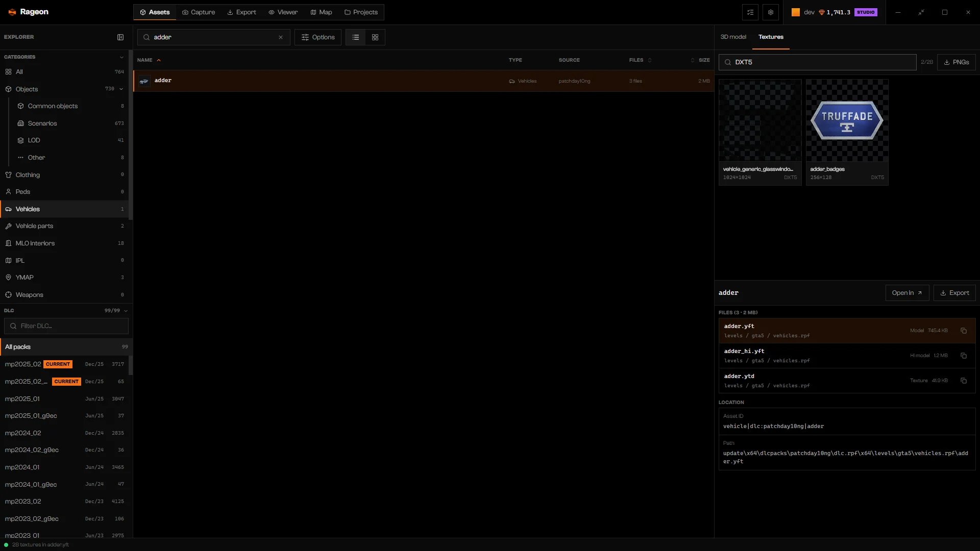Click the DXT5 texture search field
The height and width of the screenshot is (551, 980).
(818, 62)
